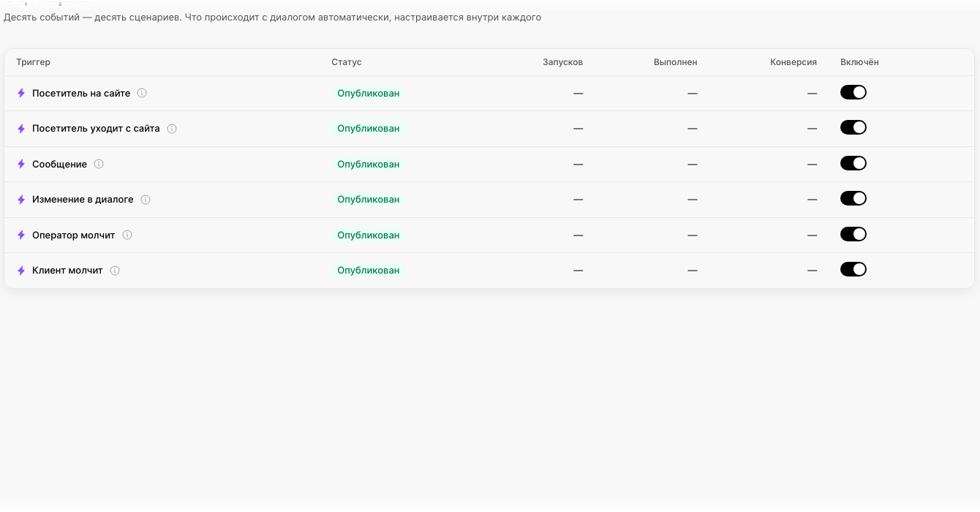This screenshot has height=512, width=980.
Task: Click the «Десять событий — десять сценариев» description text
Action: [273, 18]
